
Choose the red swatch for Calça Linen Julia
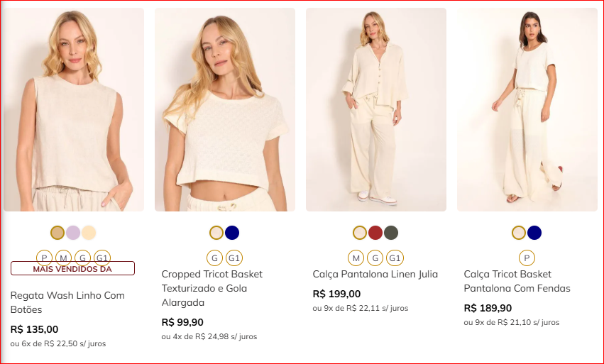(375, 233)
